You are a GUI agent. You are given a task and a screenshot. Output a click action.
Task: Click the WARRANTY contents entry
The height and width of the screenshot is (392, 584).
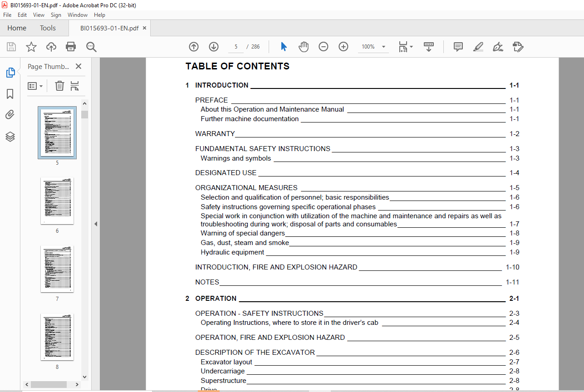tap(357, 134)
